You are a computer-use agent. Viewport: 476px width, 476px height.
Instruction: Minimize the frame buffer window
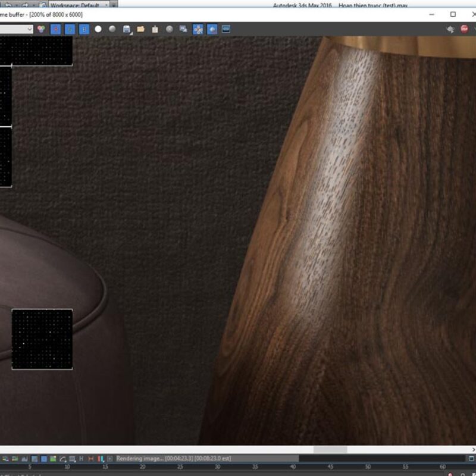coord(432,14)
